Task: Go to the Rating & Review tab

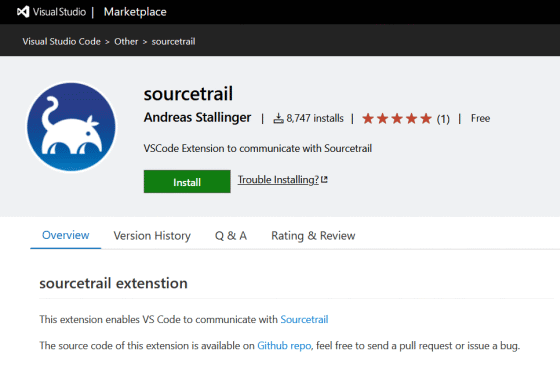Action: (x=313, y=236)
